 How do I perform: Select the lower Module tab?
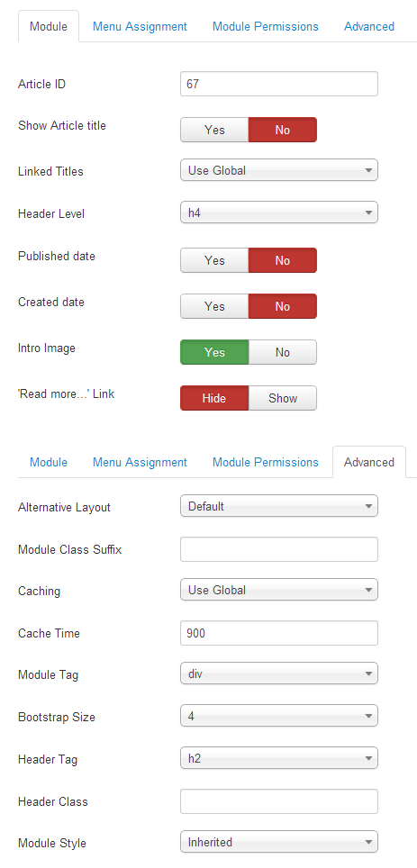(x=48, y=462)
